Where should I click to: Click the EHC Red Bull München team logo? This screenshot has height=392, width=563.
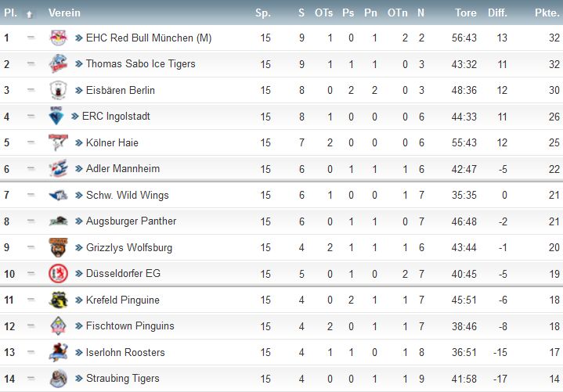pos(58,38)
